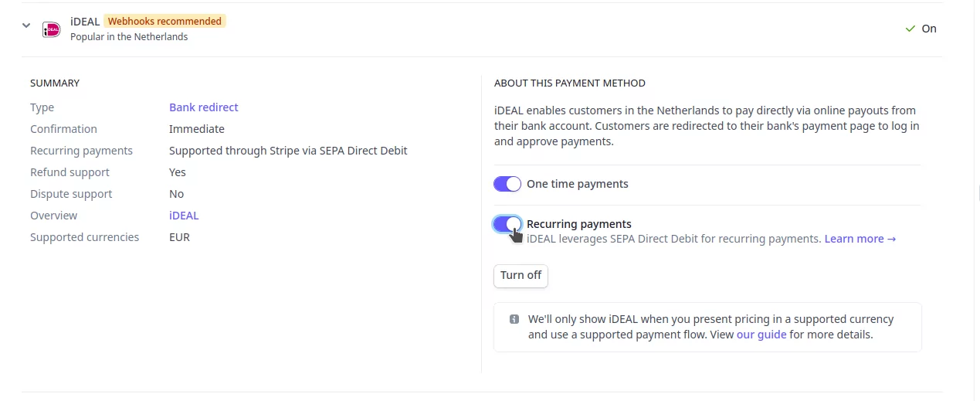Viewport: 980px width, 401px height.
Task: Click the Recurring payments label text
Action: point(579,224)
